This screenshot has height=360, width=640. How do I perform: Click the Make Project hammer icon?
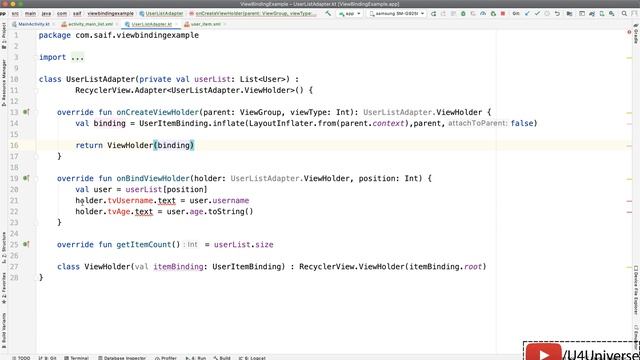[x=328, y=13]
